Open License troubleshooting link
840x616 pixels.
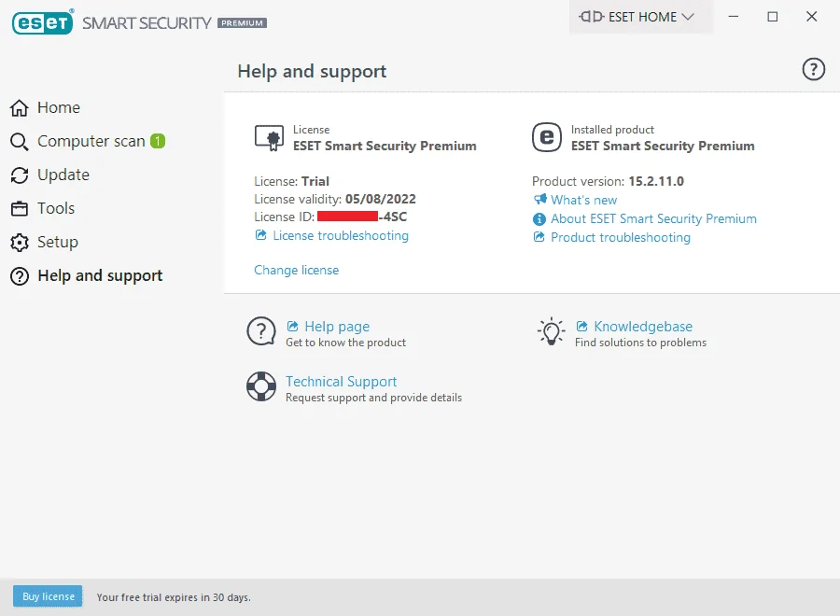click(x=341, y=236)
